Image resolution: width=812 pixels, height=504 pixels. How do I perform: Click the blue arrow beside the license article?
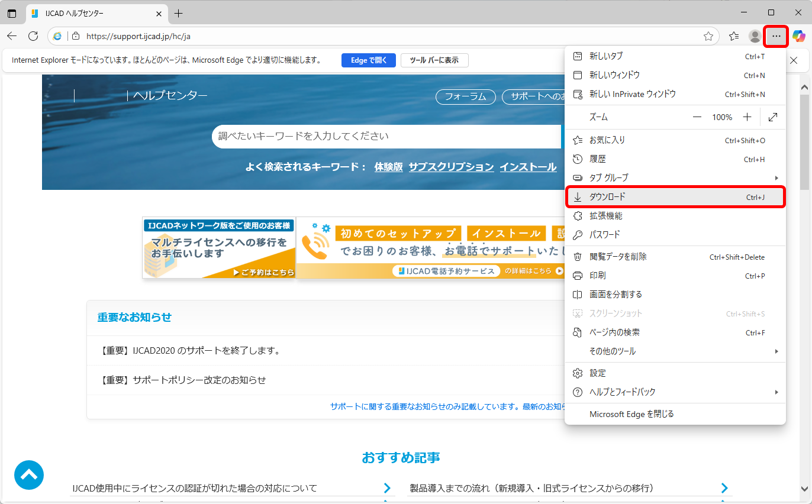(388, 488)
